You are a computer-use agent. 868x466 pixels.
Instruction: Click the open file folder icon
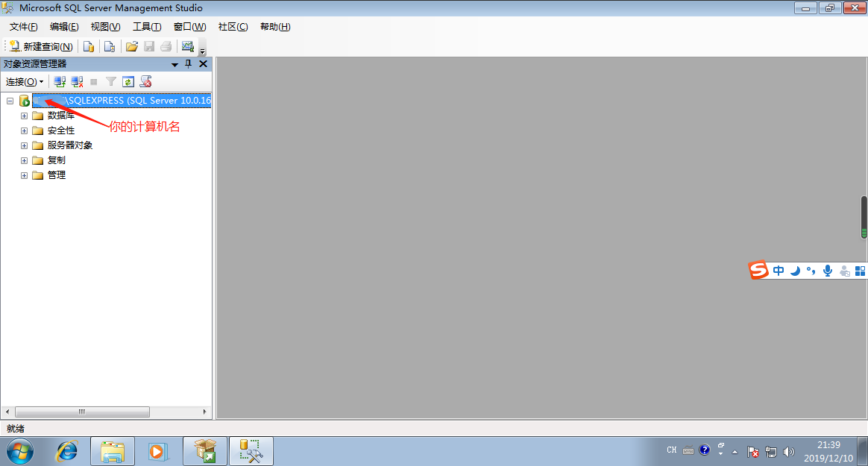132,46
